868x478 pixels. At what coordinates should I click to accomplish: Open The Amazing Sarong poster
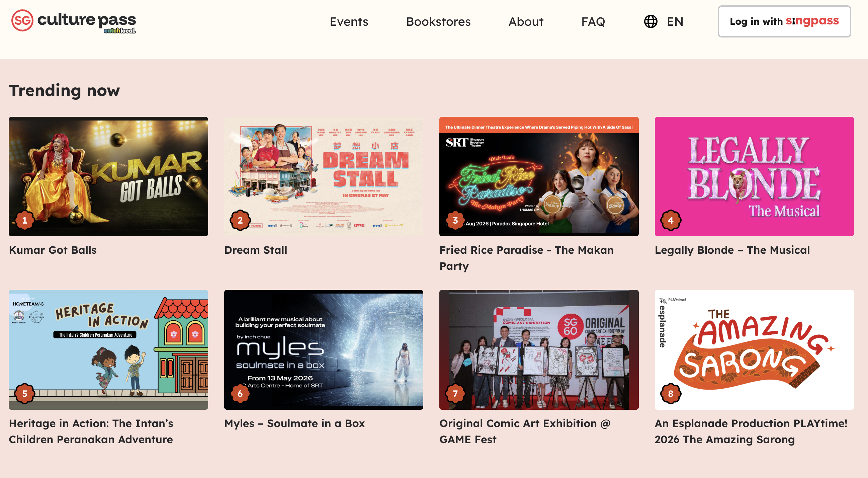(x=754, y=349)
